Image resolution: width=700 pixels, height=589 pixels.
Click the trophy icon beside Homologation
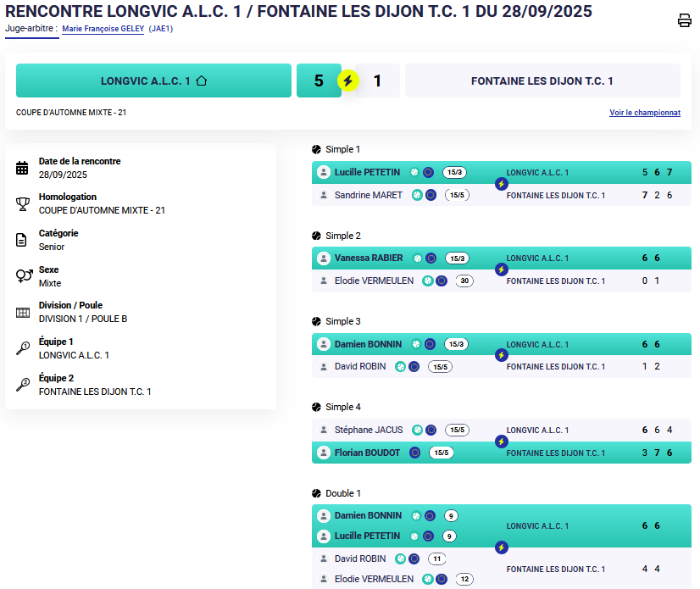[x=23, y=203]
